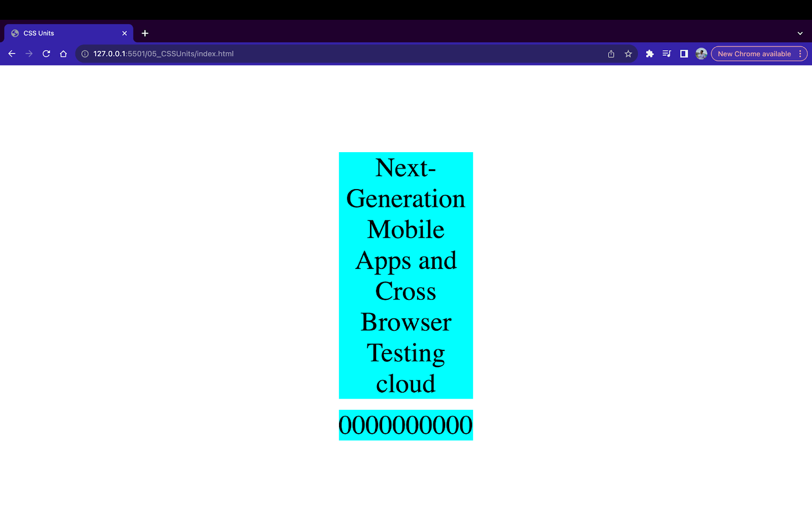Reload the CSS Units page
812x527 pixels.
point(46,53)
